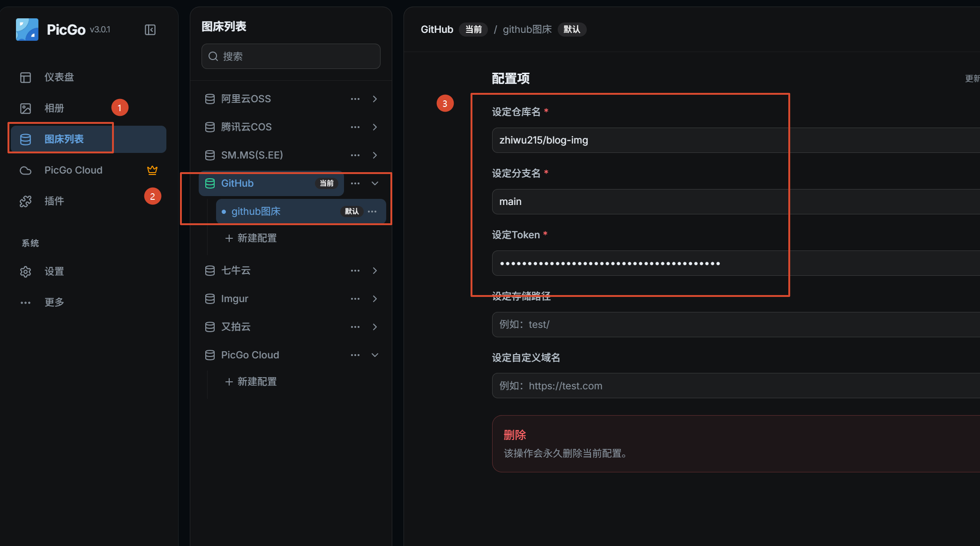Click the 配置项 heading
Screen dimensions: 980x546
511,78
